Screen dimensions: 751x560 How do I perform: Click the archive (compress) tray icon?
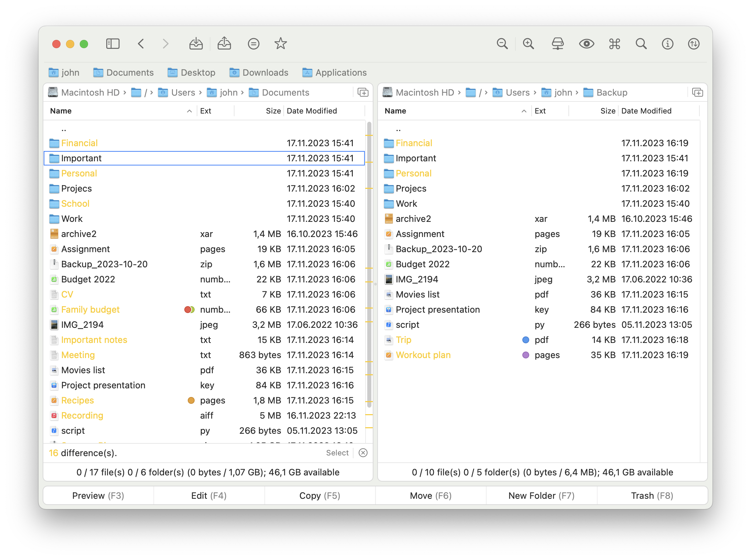196,44
